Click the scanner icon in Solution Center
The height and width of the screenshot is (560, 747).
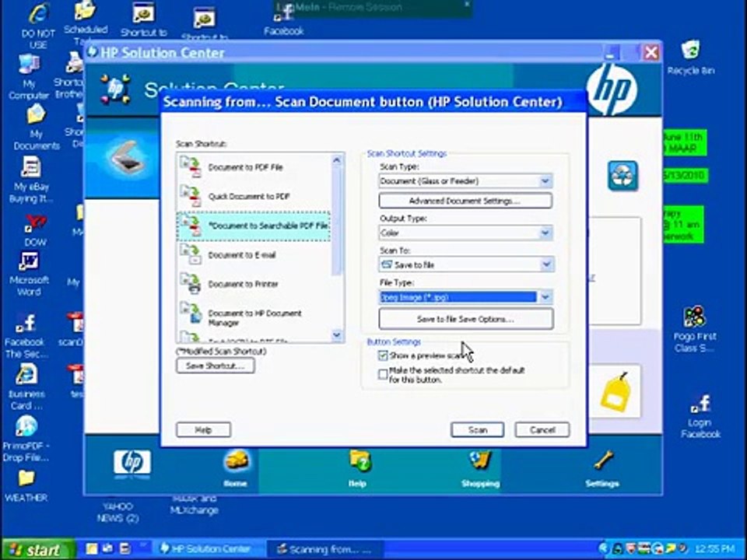124,156
